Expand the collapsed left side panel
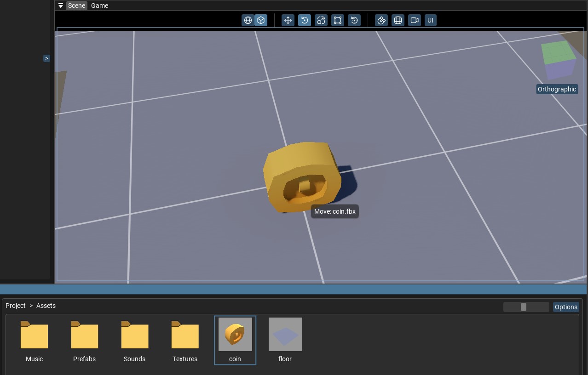 coord(46,58)
